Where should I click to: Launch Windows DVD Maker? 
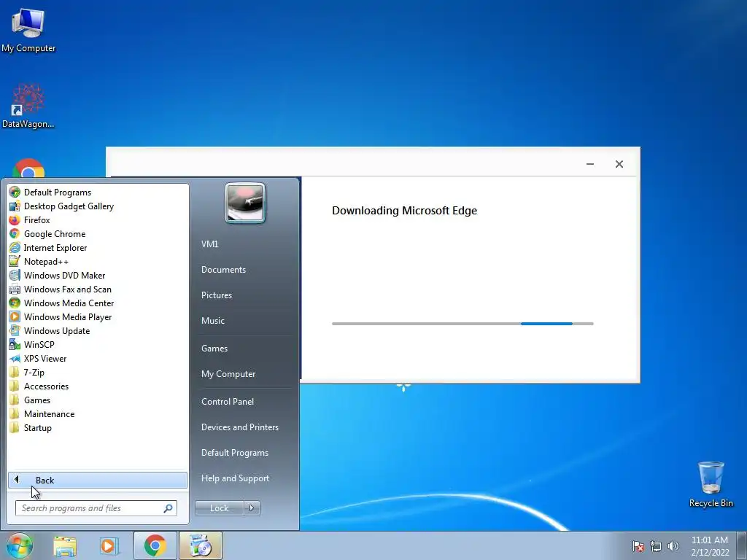click(x=64, y=275)
